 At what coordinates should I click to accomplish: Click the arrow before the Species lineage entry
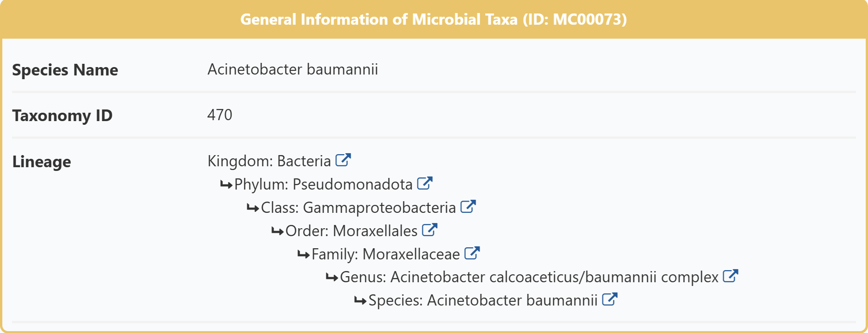point(361,301)
